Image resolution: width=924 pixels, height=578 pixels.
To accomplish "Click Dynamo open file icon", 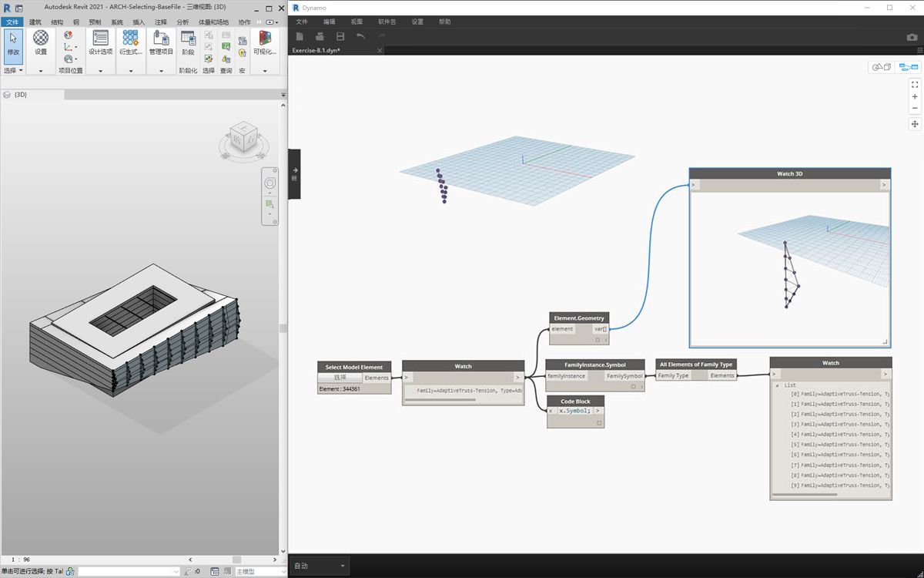I will click(320, 36).
